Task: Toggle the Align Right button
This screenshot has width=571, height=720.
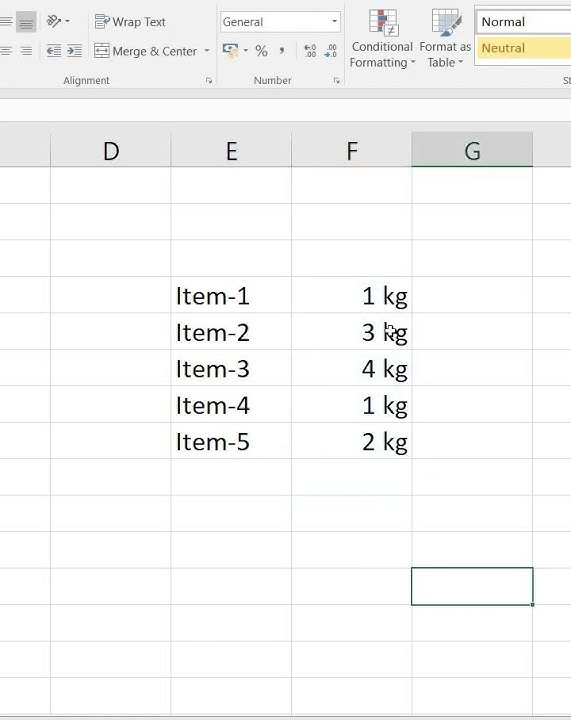Action: tap(26, 51)
